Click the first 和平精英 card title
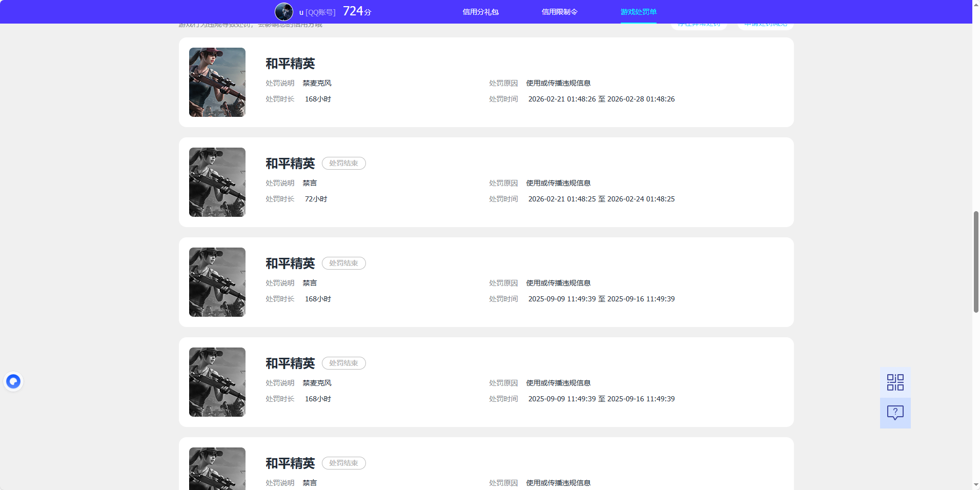This screenshot has width=980, height=490. point(290,64)
